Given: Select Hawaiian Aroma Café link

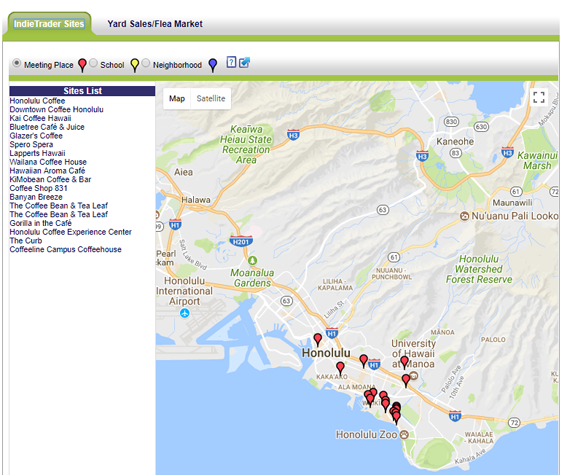Looking at the screenshot, I should point(47,171).
